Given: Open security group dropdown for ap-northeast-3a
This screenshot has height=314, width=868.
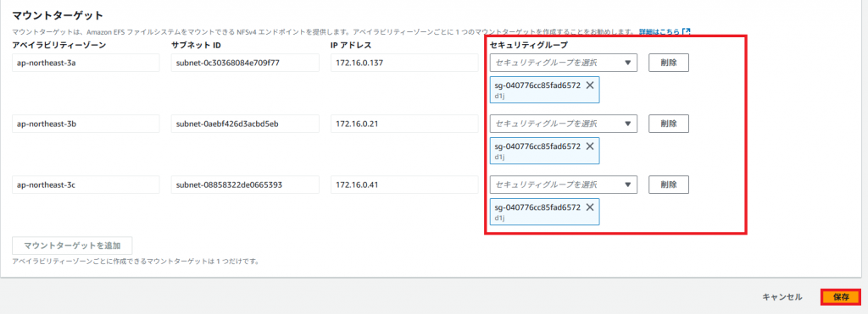Looking at the screenshot, I should pyautogui.click(x=563, y=63).
